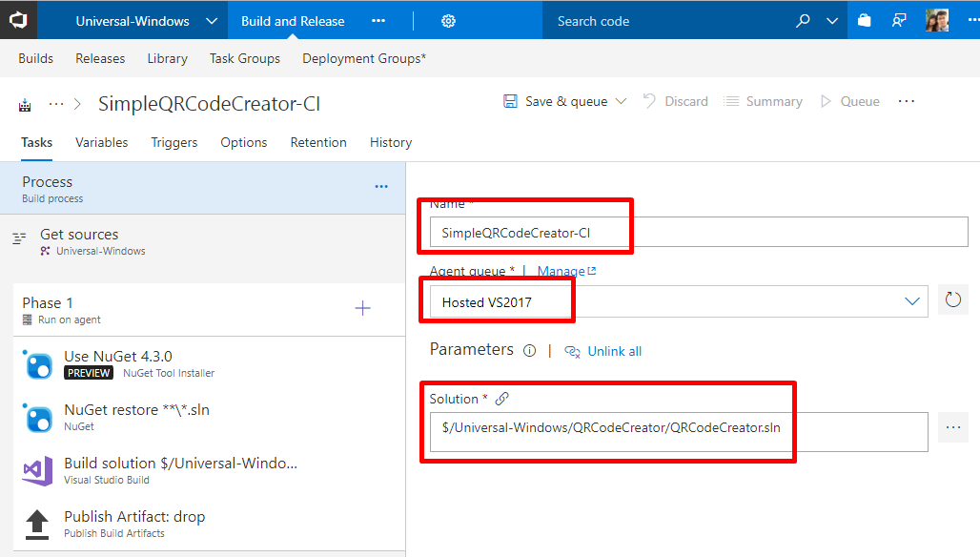Edit the Name field SimpleQRCodeCreator-CI
Screen dimensions: 980x557
699,233
